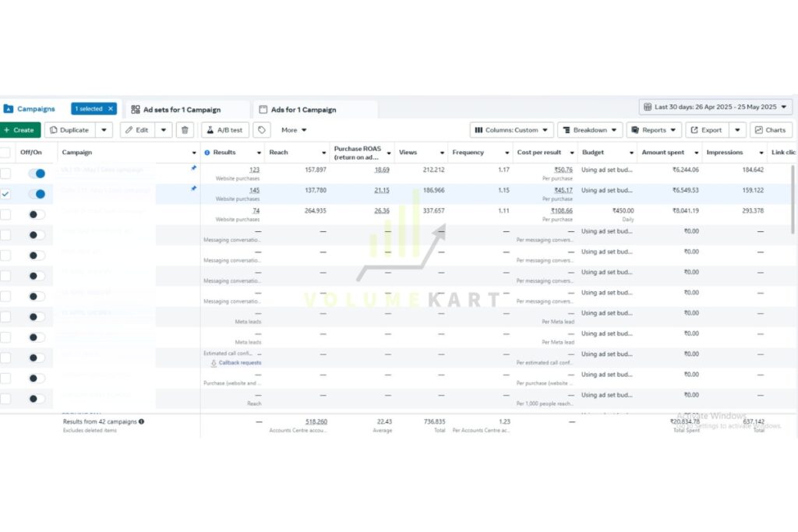The height and width of the screenshot is (532, 798).
Task: Delete the selected campaign with the trash icon
Action: pyautogui.click(x=185, y=130)
